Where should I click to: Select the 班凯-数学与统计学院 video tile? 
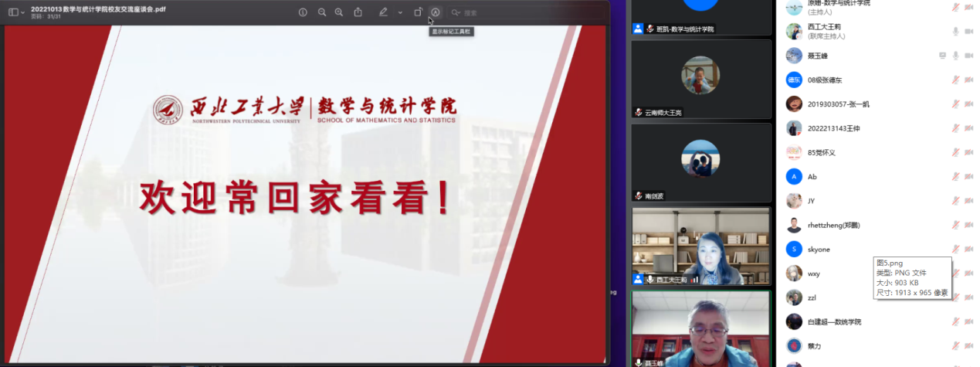click(701, 18)
